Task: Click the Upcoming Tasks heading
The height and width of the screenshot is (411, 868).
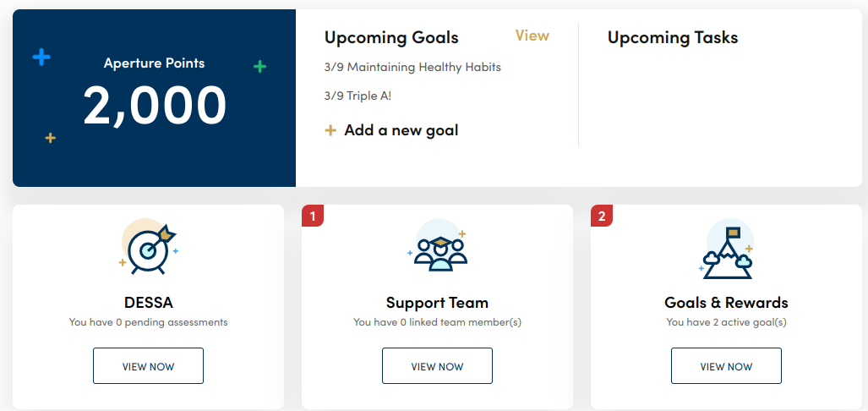Action: coord(672,37)
